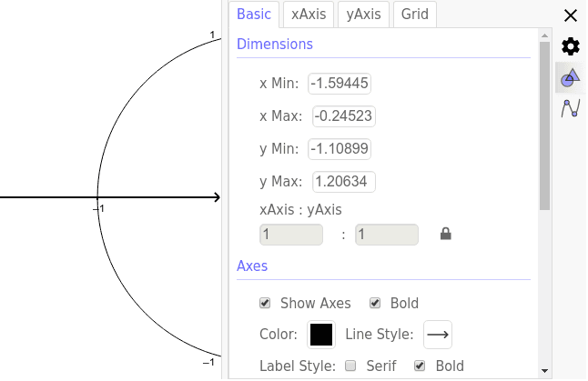The image size is (588, 381).
Task: Click the -1 label at circle bottom
Action: [x=208, y=362]
